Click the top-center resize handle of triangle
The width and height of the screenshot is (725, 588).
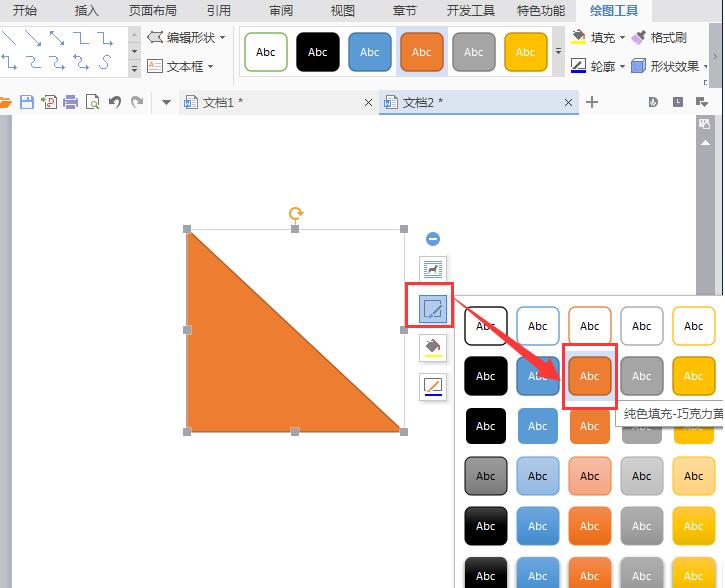pos(295,229)
